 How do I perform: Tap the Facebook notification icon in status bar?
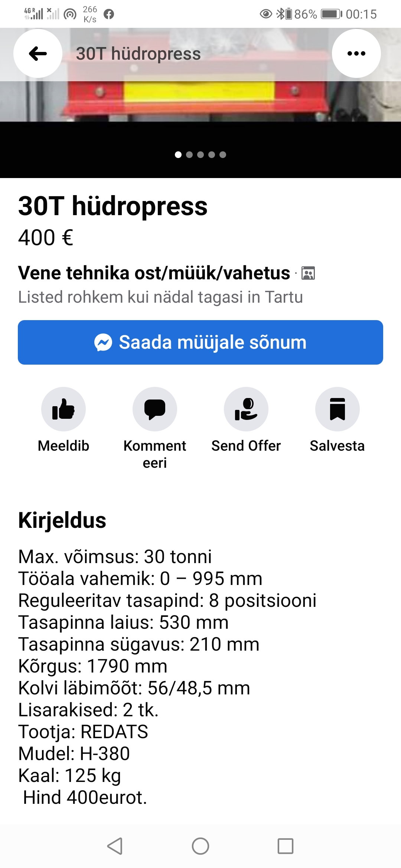pos(109,14)
